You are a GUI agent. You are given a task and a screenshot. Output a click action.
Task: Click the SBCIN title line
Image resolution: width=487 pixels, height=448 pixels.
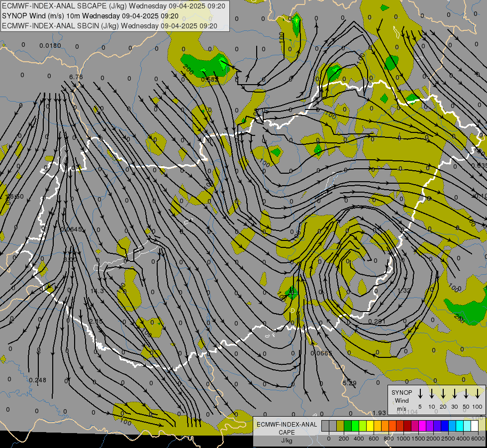tap(109, 26)
